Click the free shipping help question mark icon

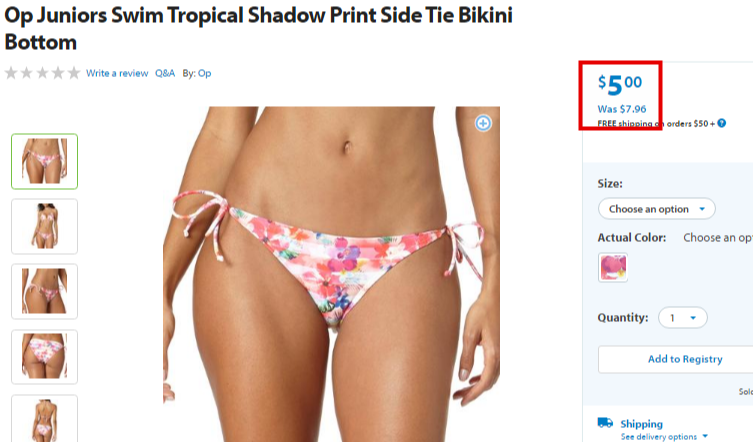click(x=721, y=123)
